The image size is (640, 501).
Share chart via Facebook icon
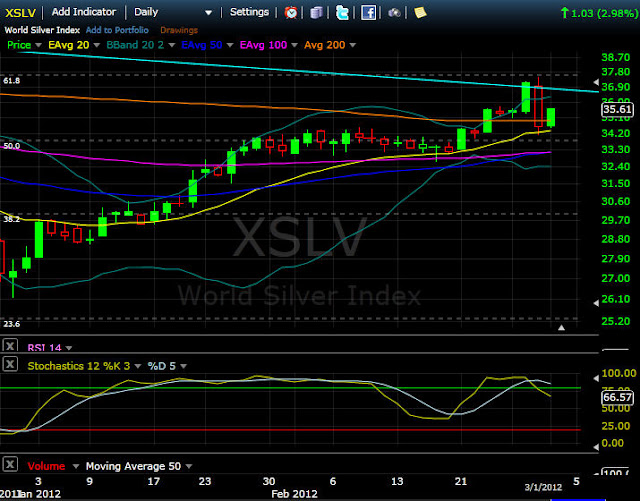click(368, 13)
